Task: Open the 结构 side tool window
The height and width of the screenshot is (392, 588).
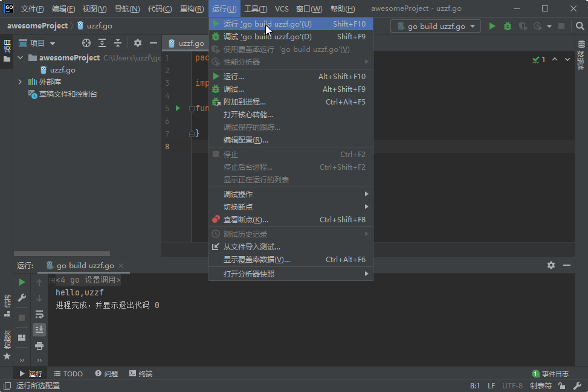Action: click(7, 306)
